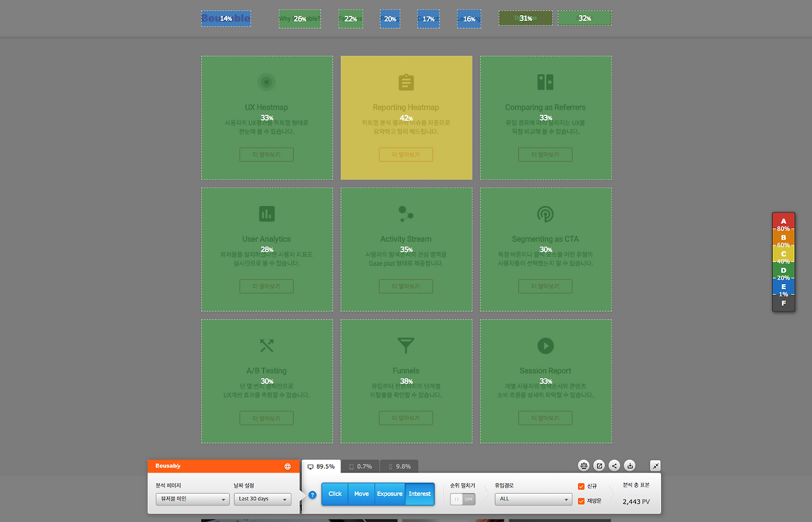Click the UX Heatmap 더 알아보기 button
812x522 pixels.
pyautogui.click(x=266, y=155)
